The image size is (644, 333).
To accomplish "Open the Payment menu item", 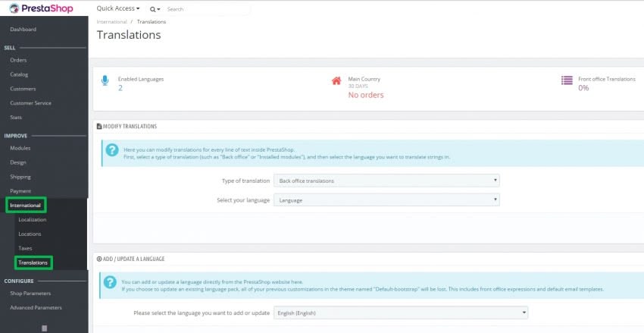I will (20, 191).
